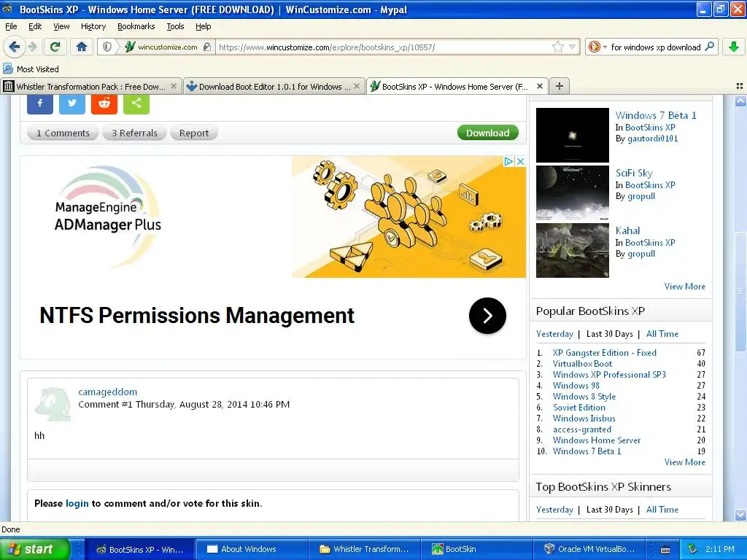This screenshot has height=560, width=747.
Task: Select the BootSkins XP browser tab
Action: click(457, 86)
